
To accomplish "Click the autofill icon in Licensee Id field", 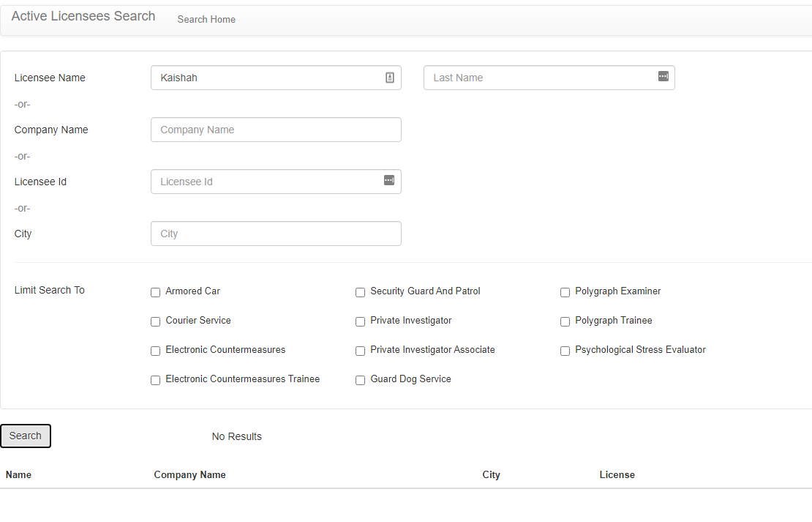I will 389,180.
